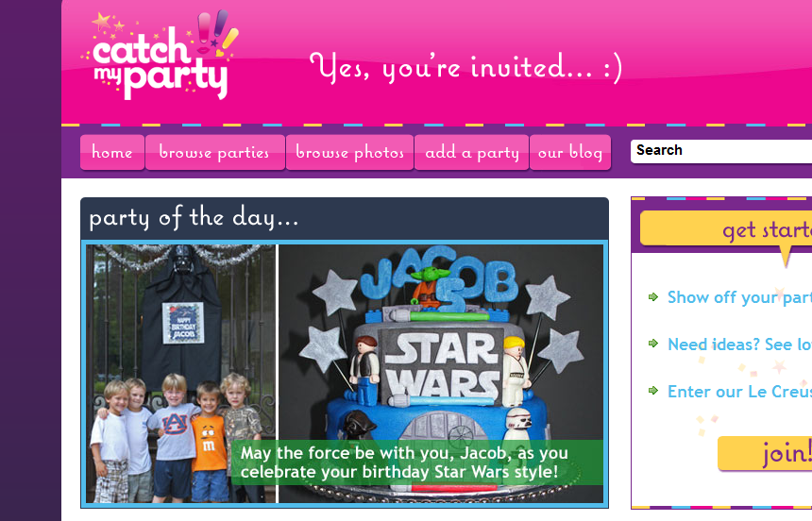The width and height of the screenshot is (812, 521).
Task: Click the party of the day heading
Action: tap(194, 217)
